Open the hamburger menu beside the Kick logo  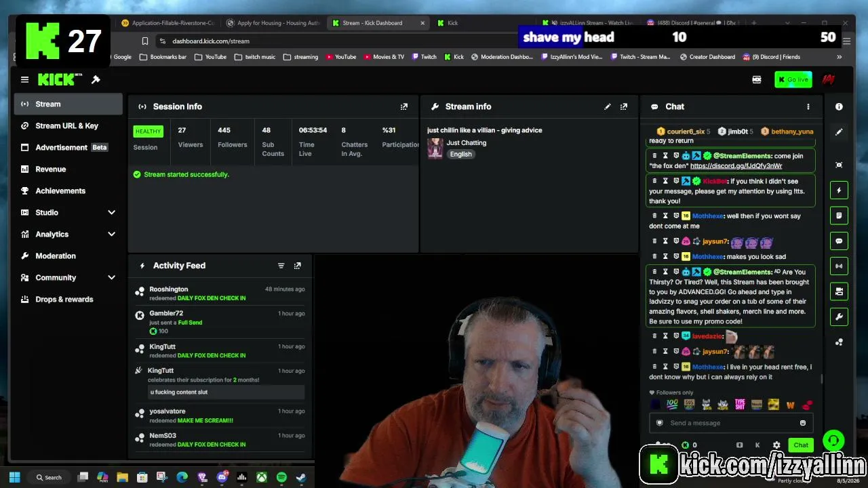pos(24,79)
